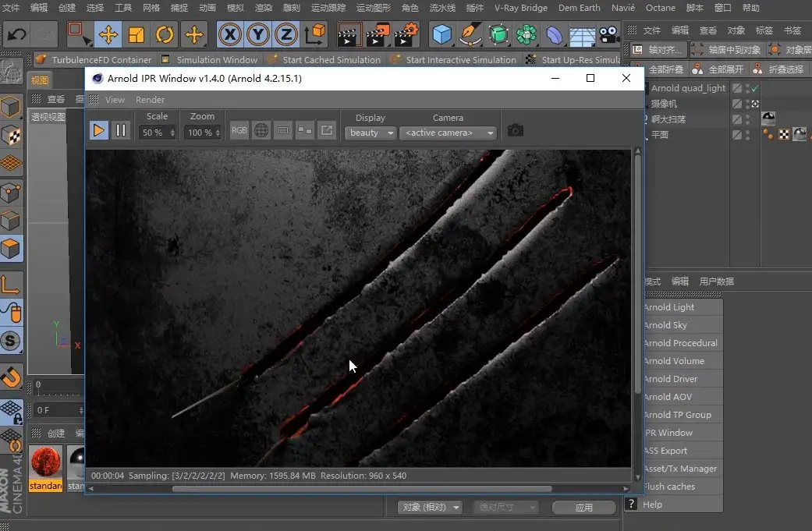Screen dimensions: 812x531
Task: Toggle the X axis lock
Action: [230, 34]
